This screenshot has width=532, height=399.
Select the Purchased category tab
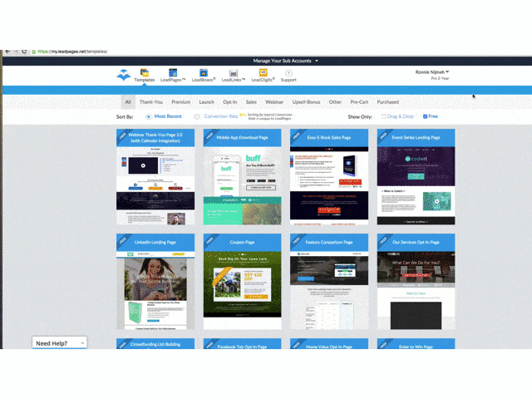pyautogui.click(x=388, y=101)
